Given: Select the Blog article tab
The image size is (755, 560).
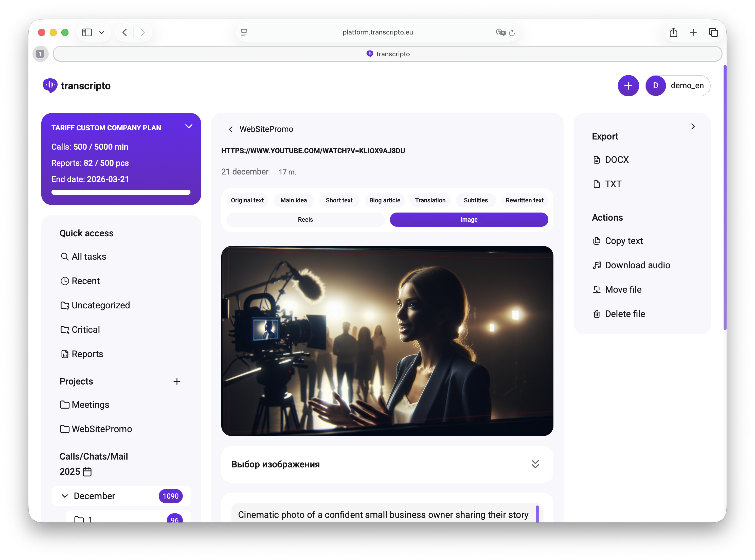Looking at the screenshot, I should 384,200.
